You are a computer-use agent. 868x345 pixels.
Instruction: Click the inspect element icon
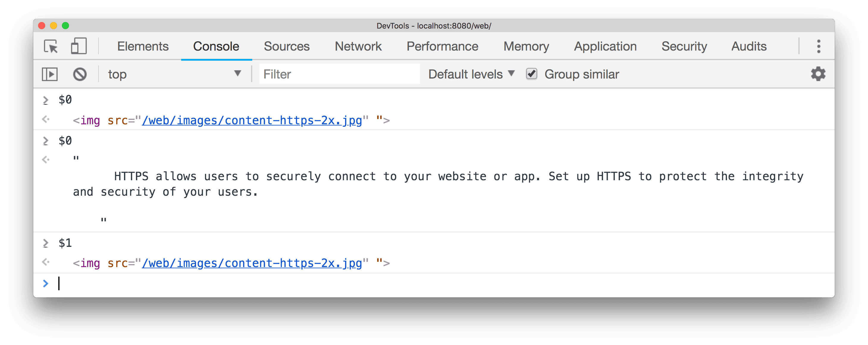[51, 46]
